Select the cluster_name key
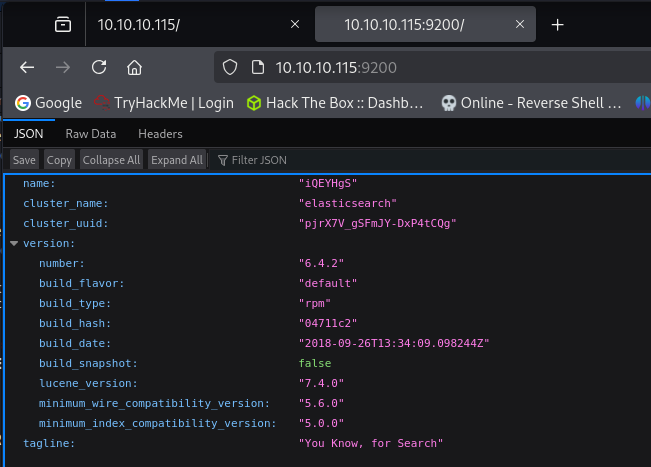The width and height of the screenshot is (651, 467). [x=66, y=203]
